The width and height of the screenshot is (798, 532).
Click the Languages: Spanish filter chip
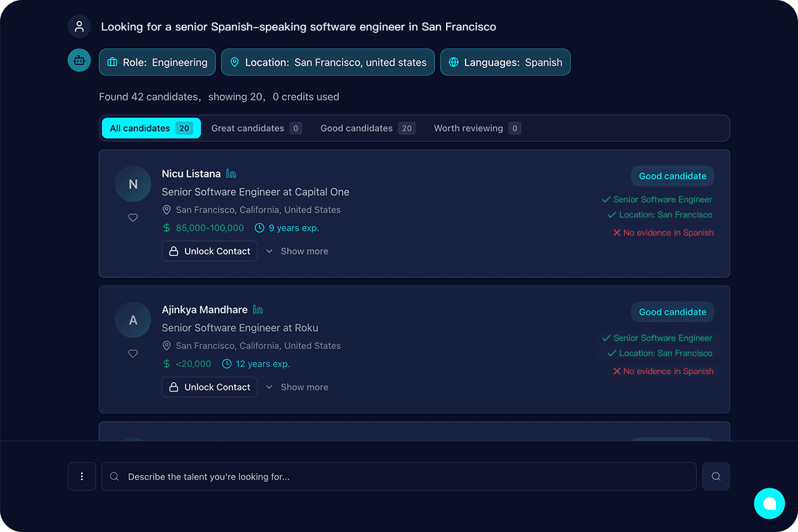[505, 62]
